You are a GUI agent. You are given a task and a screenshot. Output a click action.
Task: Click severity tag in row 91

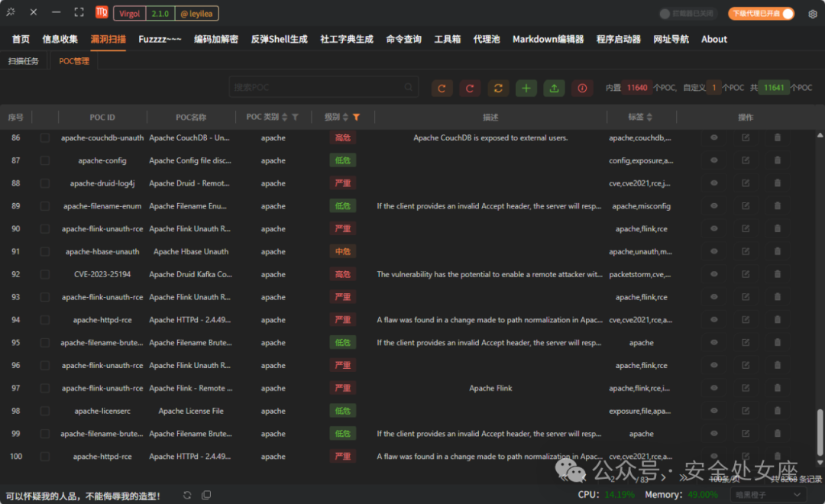click(342, 251)
